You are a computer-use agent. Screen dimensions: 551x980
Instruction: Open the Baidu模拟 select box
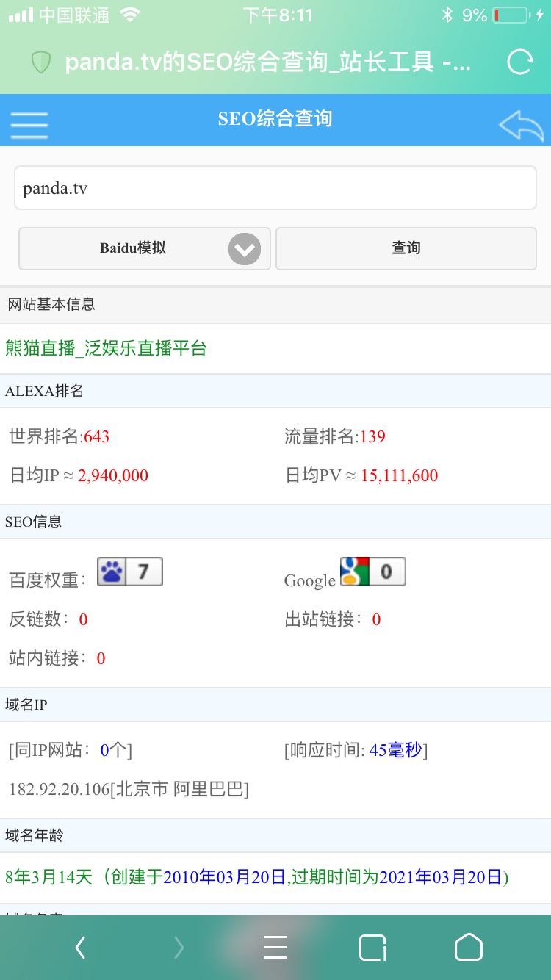(145, 248)
